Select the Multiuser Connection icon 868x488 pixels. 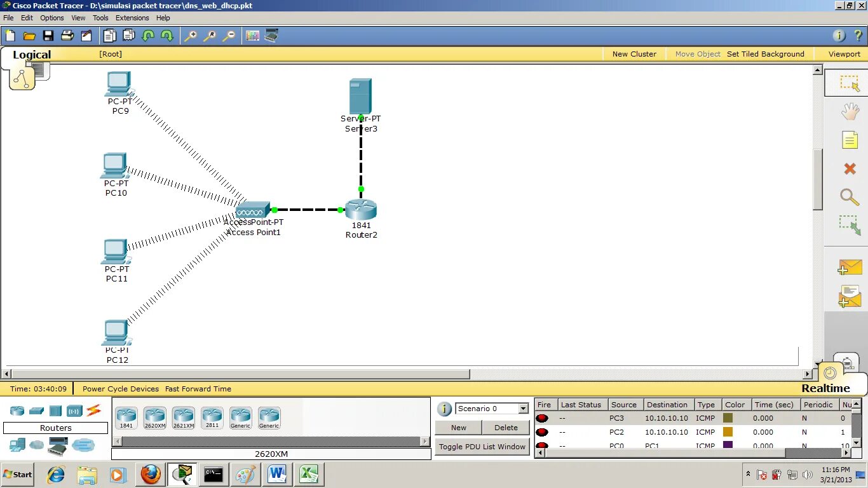tap(83, 445)
